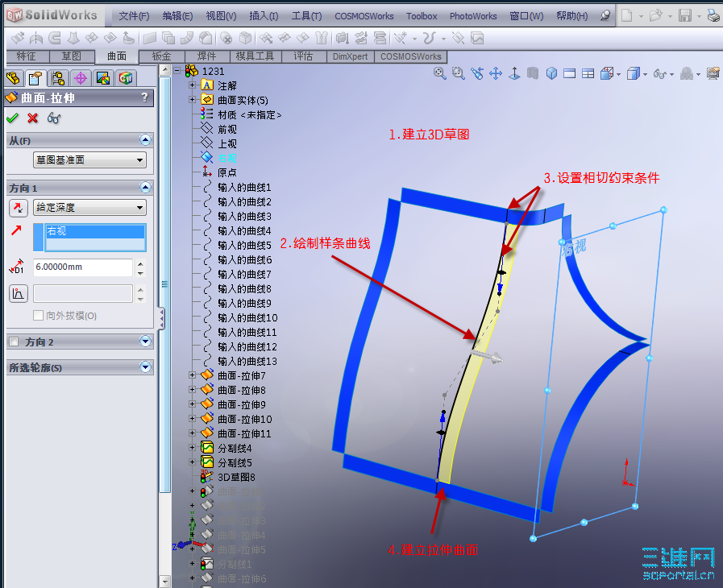Screen dimensions: 723x588
Task: Click the Pan move arrows icon
Action: pos(496,73)
